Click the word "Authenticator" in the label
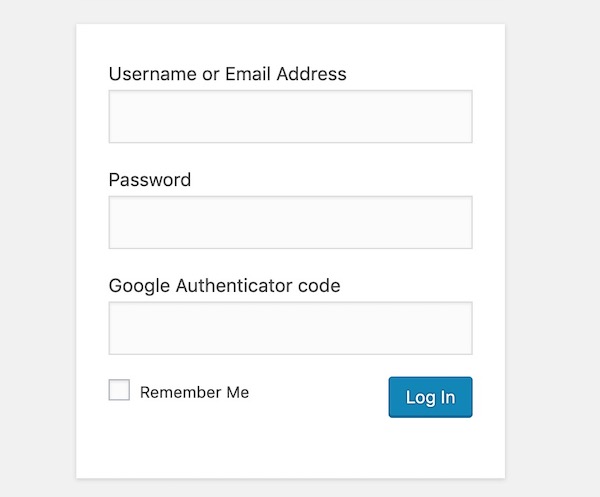600x497 pixels. pos(235,286)
